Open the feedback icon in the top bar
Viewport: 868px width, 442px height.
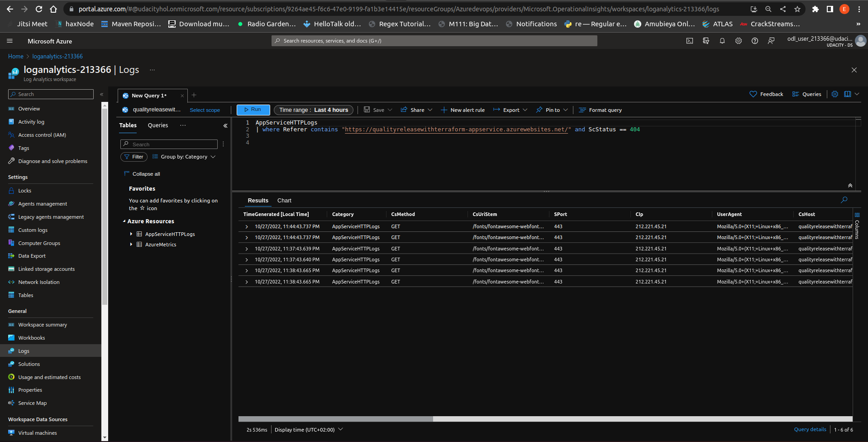(771, 41)
